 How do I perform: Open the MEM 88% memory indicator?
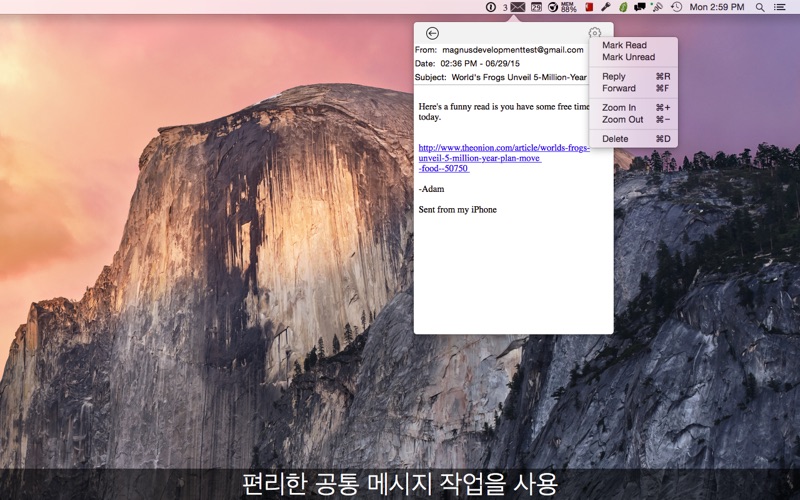pyautogui.click(x=568, y=7)
